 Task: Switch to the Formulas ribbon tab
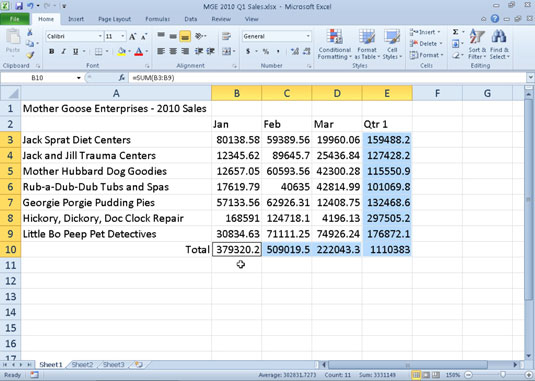[x=157, y=19]
